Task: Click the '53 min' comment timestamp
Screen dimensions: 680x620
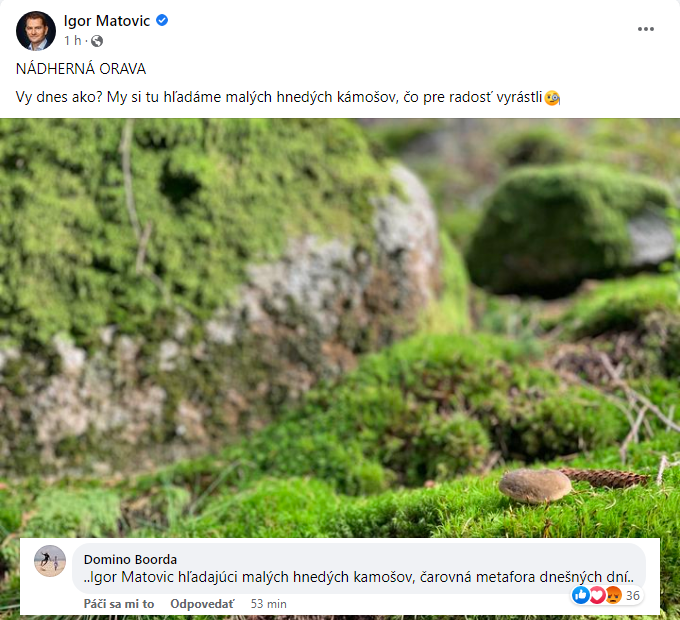Action: click(268, 604)
